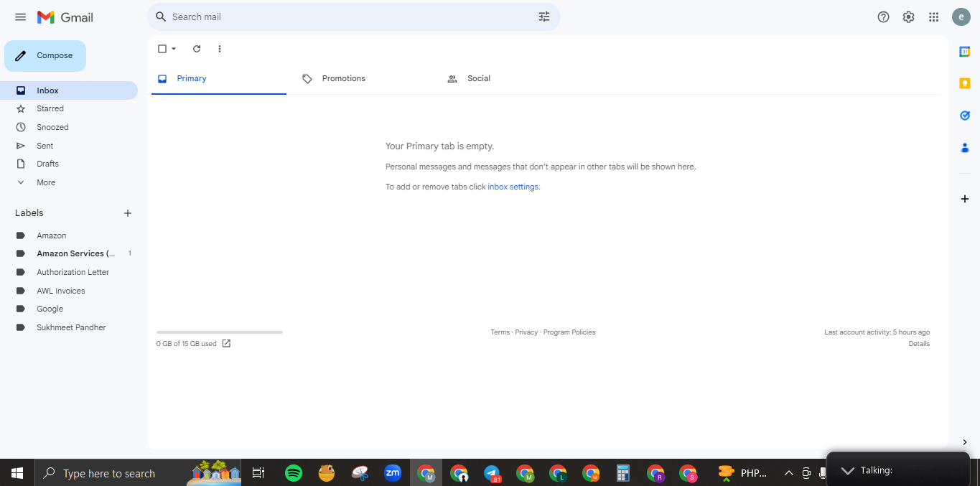Hide side panel chevron arrow
Image resolution: width=980 pixels, height=486 pixels.
pyautogui.click(x=965, y=442)
